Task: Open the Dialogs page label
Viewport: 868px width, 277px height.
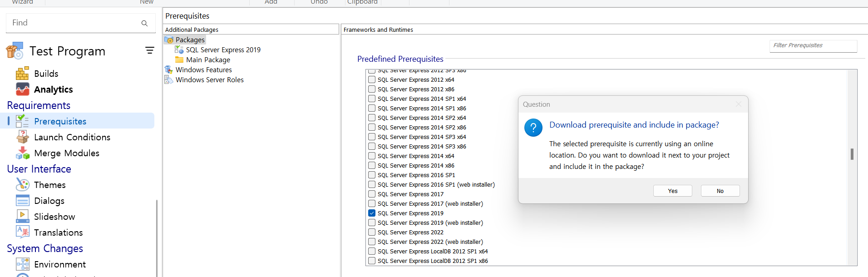Action: (x=49, y=201)
